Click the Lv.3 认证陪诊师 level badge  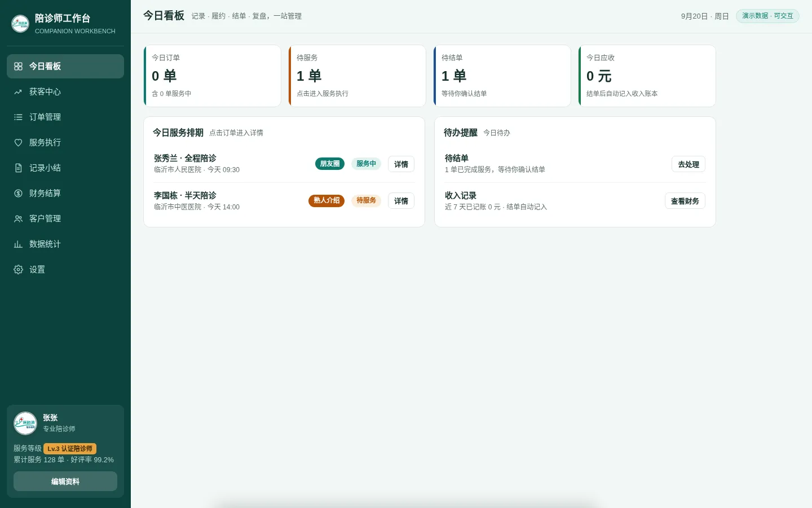click(x=70, y=449)
